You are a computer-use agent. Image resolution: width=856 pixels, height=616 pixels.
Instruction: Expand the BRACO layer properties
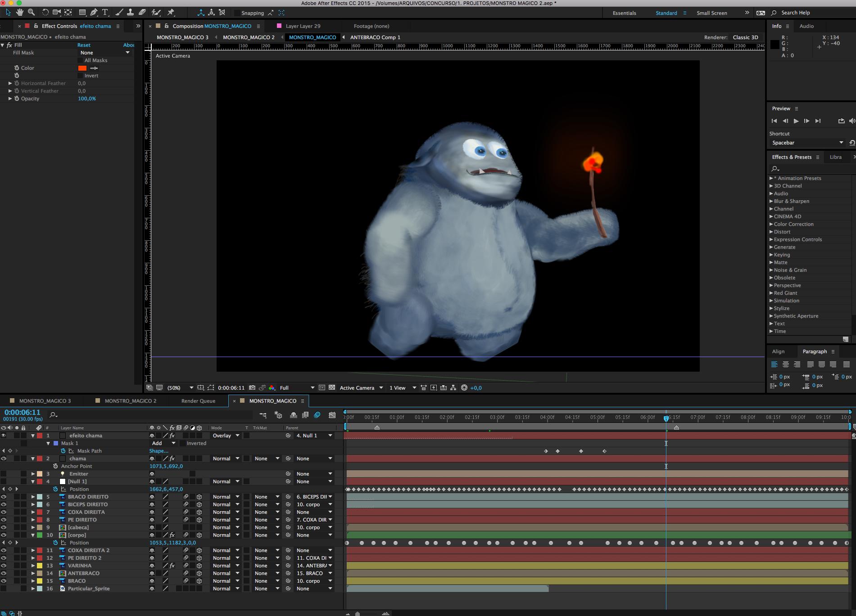pos(33,581)
